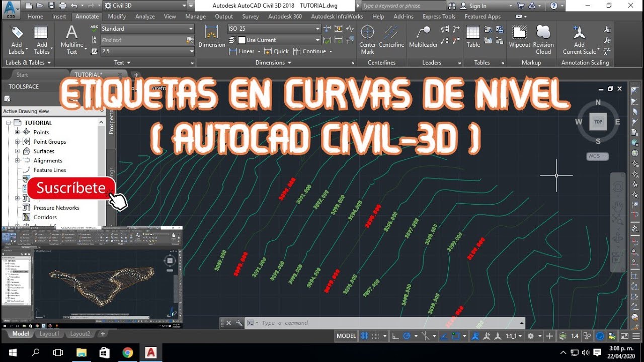Screen dimensions: 644x362
Task: Click the Customize command line wrench icon
Action: pos(239,323)
